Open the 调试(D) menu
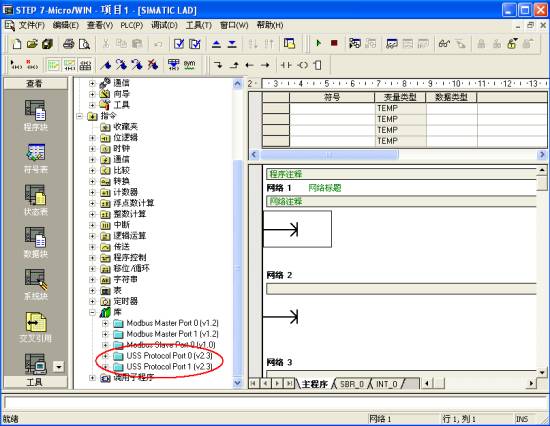The image size is (550, 426). click(165, 25)
